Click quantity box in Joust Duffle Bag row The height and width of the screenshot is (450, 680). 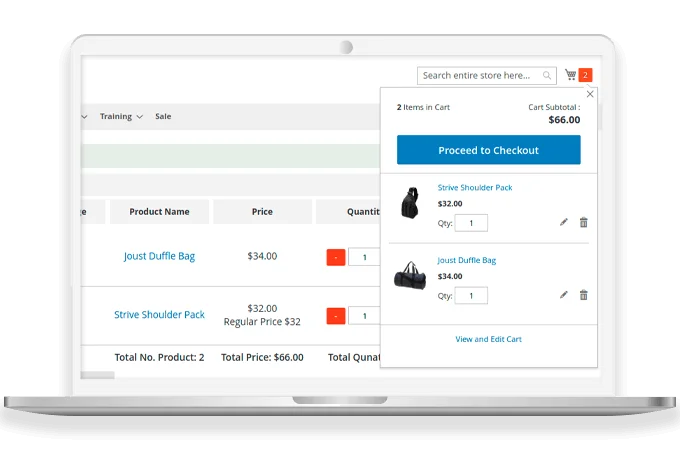[364, 257]
